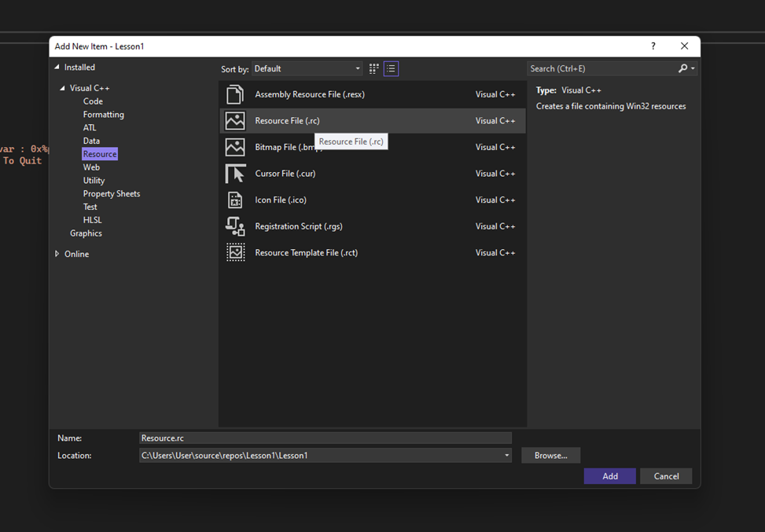The height and width of the screenshot is (532, 765).
Task: Choose the Icon File (.ico) icon
Action: tap(235, 200)
